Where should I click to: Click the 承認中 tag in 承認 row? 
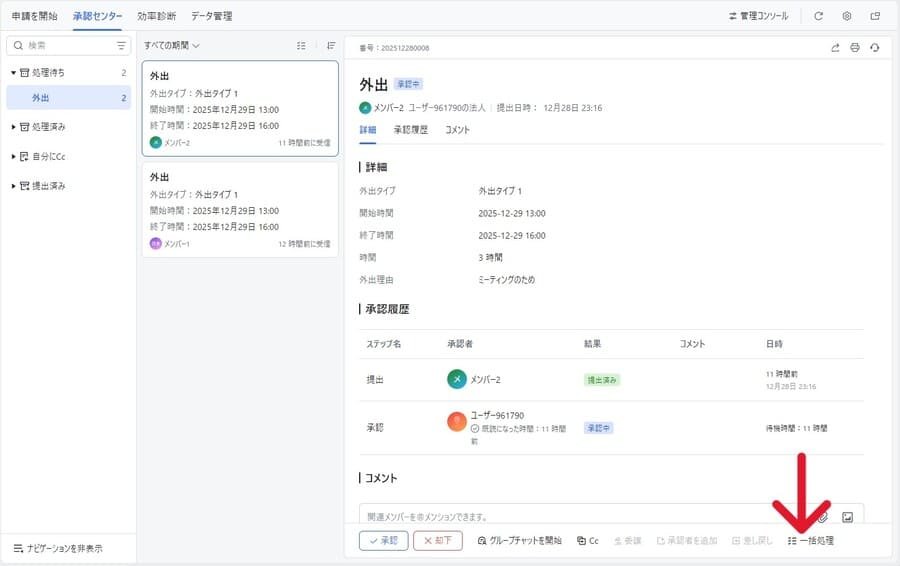tap(599, 428)
